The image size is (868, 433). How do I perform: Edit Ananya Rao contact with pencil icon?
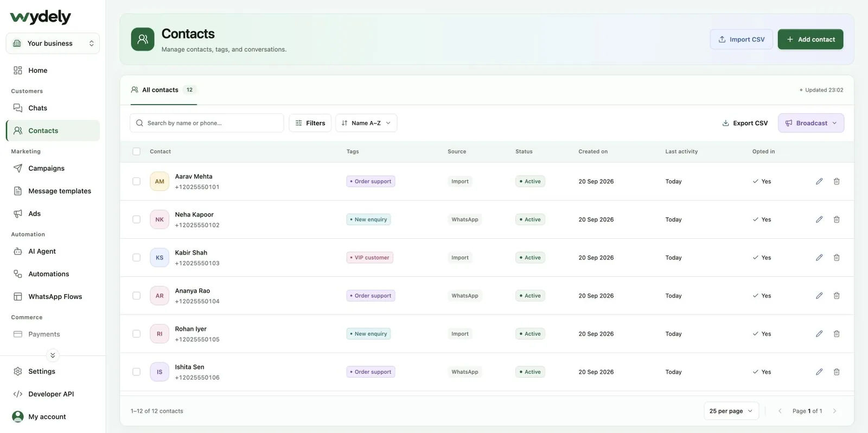819,296
